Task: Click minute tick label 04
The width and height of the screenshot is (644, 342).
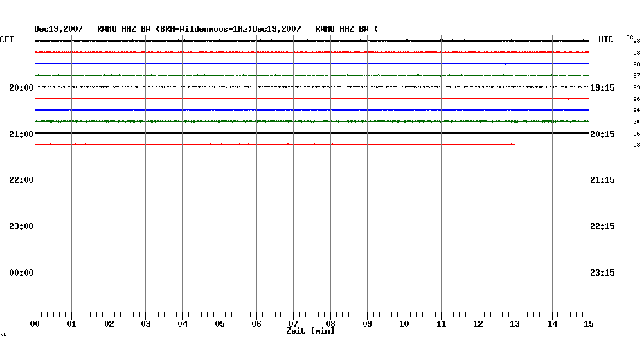Action: [182, 324]
